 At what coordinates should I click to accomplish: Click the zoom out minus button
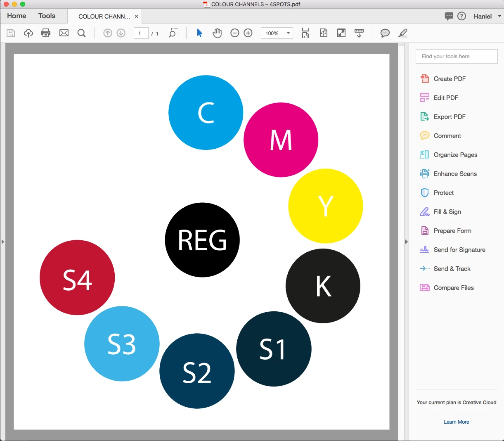(x=235, y=33)
